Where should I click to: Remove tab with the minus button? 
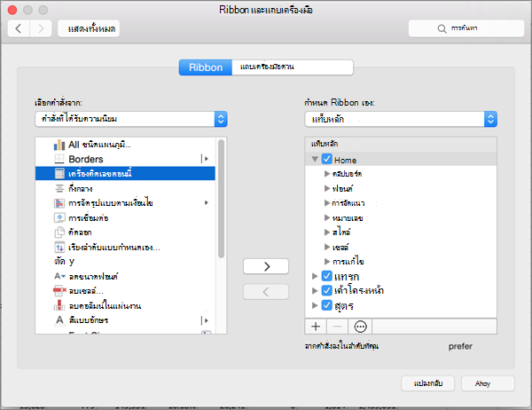click(337, 327)
